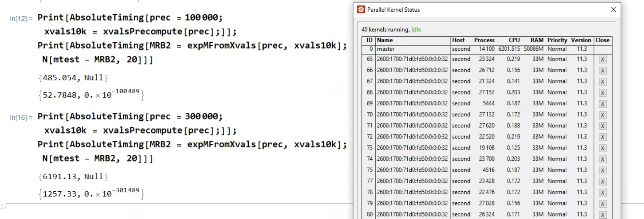Select the In[12] cell label
This screenshot has width=644, height=219.
pyautogui.click(x=21, y=18)
